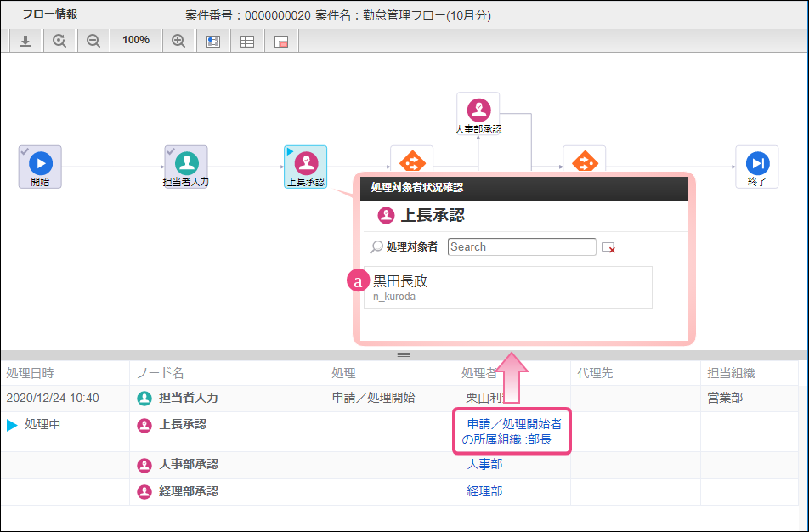Select the 担当者入力 node in flow

[x=186, y=167]
